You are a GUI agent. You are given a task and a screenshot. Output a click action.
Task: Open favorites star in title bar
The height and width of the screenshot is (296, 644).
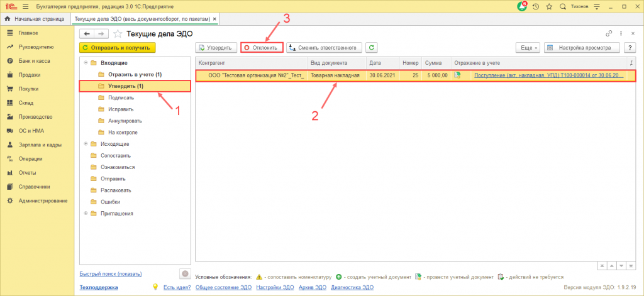(x=549, y=7)
